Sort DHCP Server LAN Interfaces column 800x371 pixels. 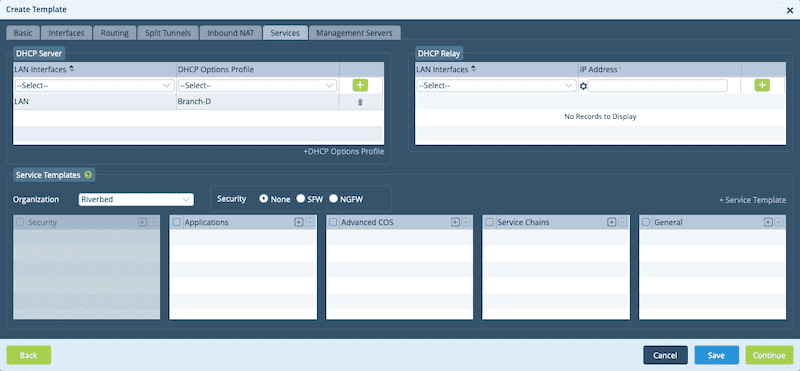tap(71, 69)
